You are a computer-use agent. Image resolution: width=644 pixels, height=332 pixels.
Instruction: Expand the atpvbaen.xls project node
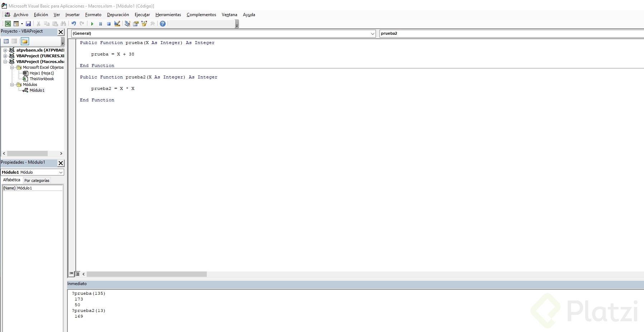coord(5,50)
